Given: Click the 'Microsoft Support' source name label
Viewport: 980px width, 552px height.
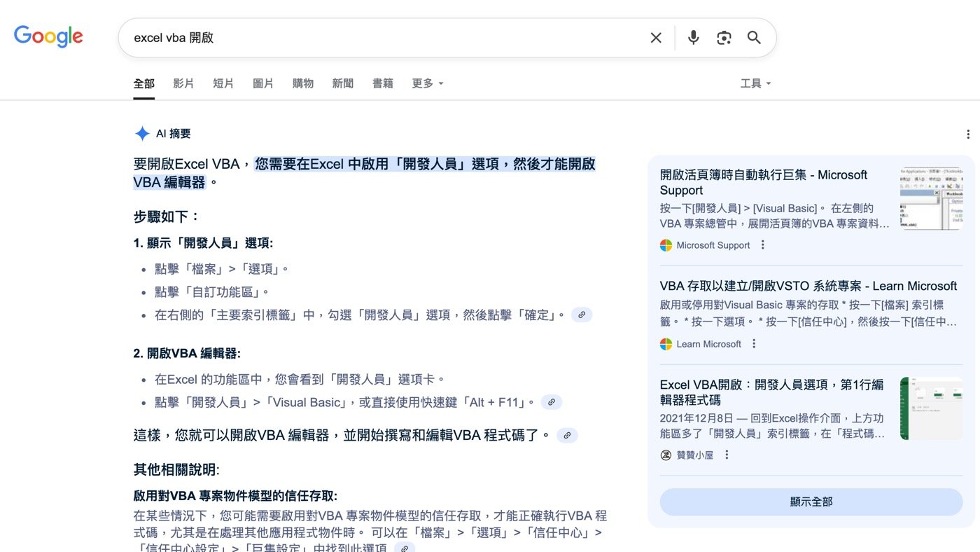Looking at the screenshot, I should (x=713, y=245).
